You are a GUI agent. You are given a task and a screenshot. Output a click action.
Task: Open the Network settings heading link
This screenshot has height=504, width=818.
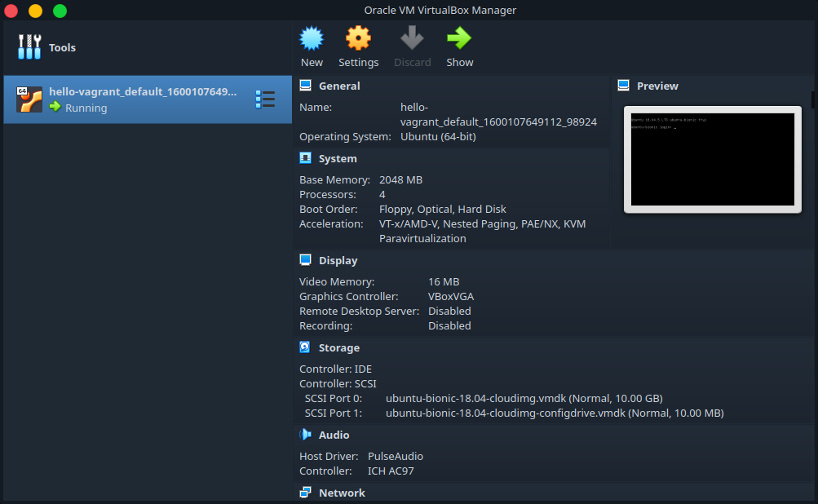[342, 493]
